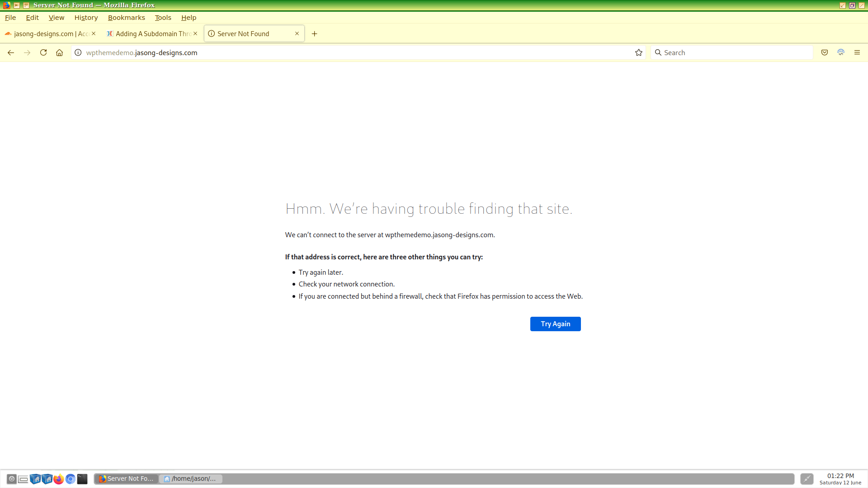This screenshot has width=868, height=488.
Task: Click 'We can't connect to the server' text
Action: coord(390,235)
